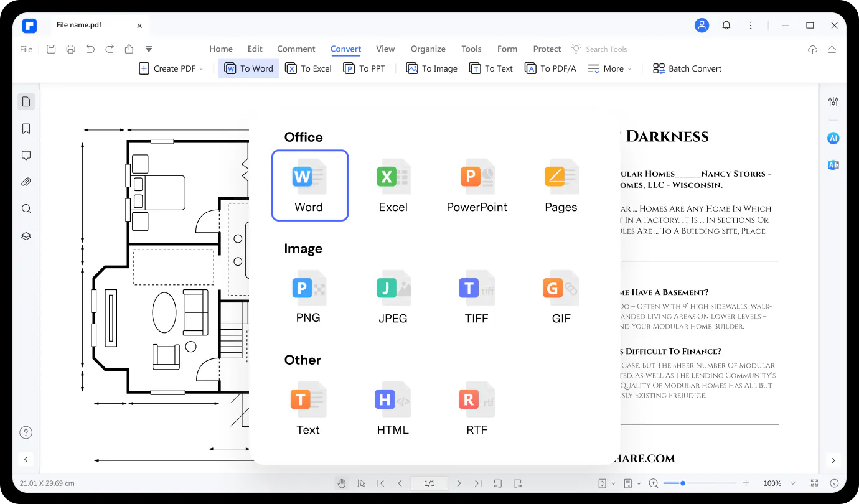The width and height of the screenshot is (859, 504).
Task: Switch to the Organize tab
Action: point(428,49)
